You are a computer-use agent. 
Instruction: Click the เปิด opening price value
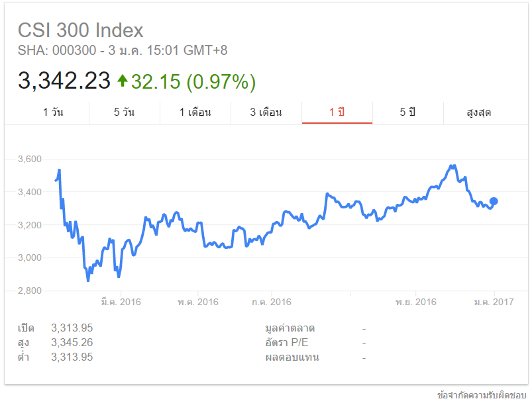pyautogui.click(x=72, y=328)
